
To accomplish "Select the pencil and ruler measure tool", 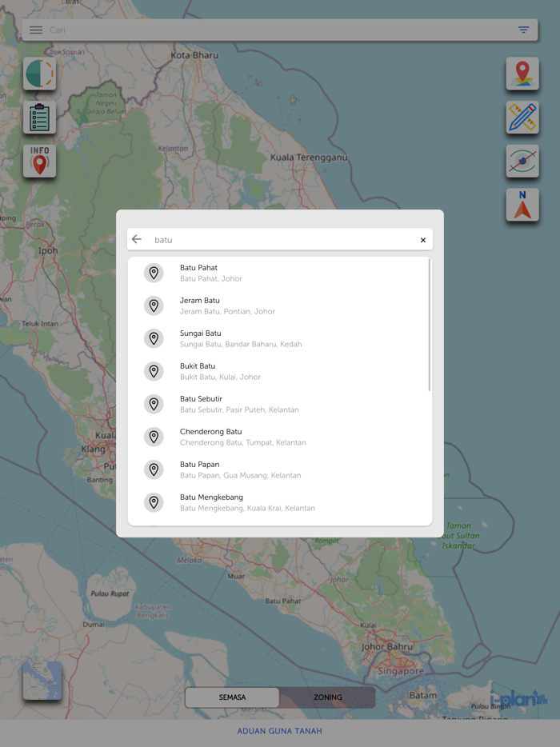I will [522, 118].
